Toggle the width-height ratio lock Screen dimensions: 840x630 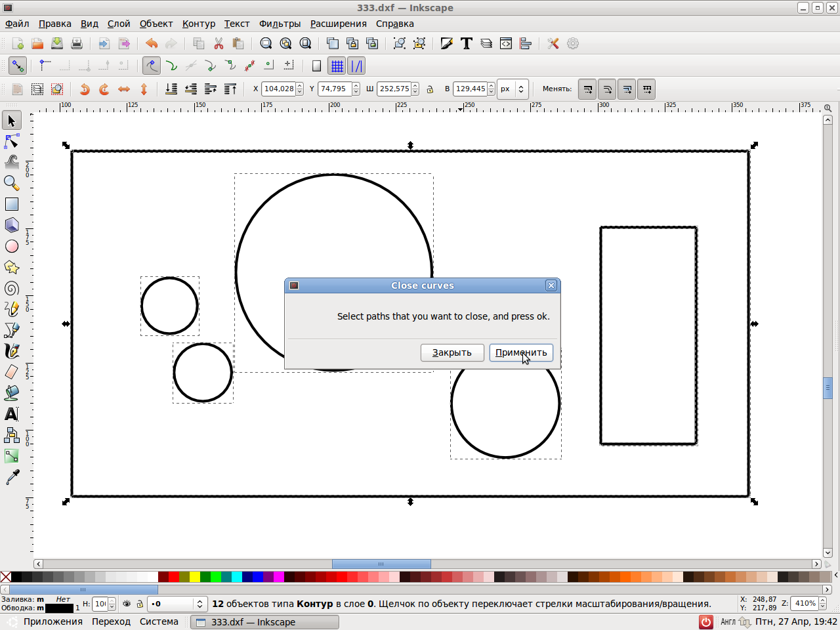click(x=430, y=89)
